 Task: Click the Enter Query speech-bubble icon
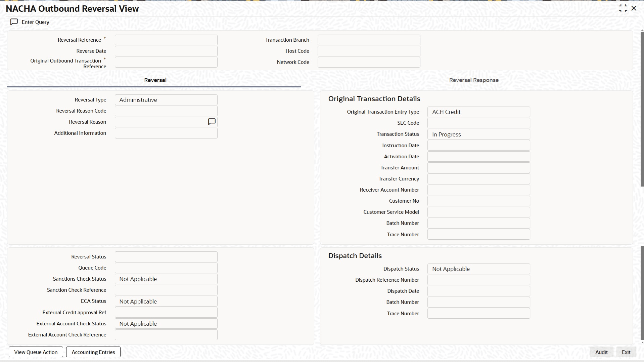[14, 22]
